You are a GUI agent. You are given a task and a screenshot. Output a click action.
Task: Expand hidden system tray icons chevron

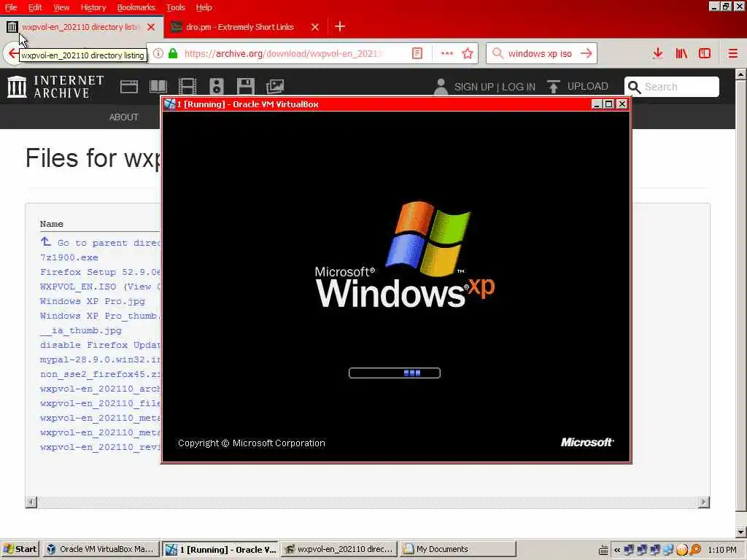(617, 550)
